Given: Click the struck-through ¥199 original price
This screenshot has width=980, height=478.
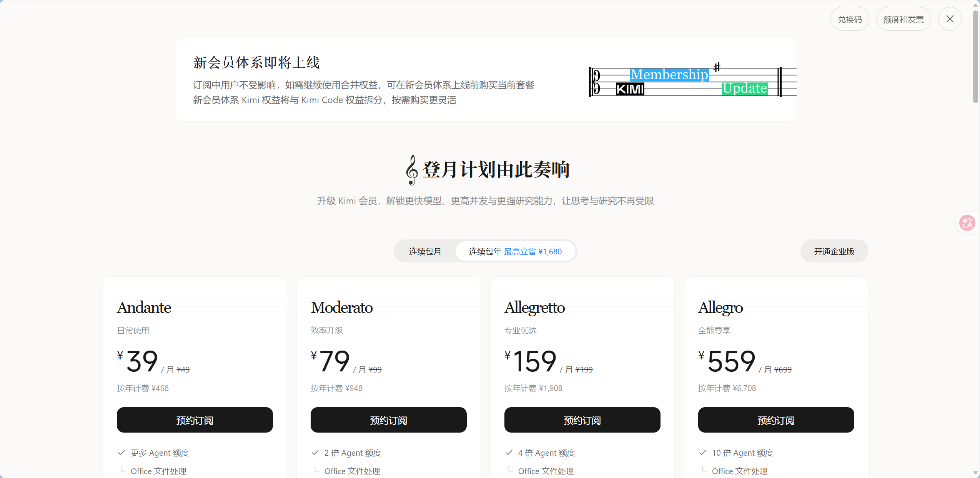Looking at the screenshot, I should 584,369.
